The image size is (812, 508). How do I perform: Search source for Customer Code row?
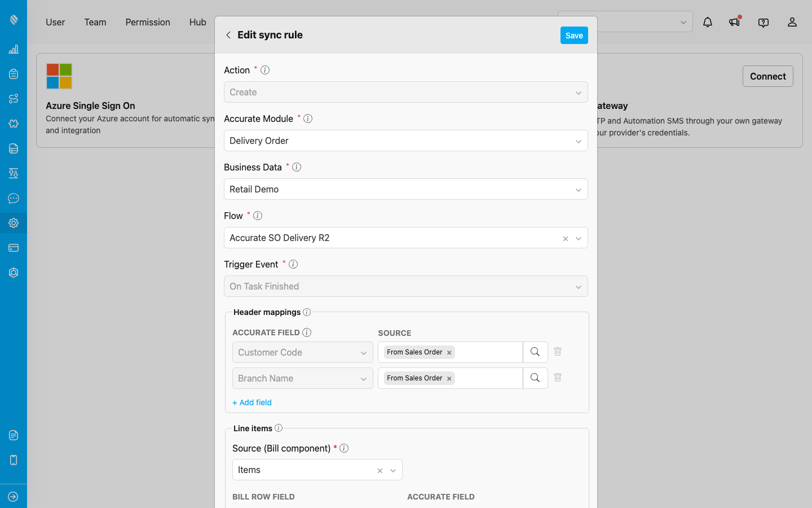pos(535,352)
